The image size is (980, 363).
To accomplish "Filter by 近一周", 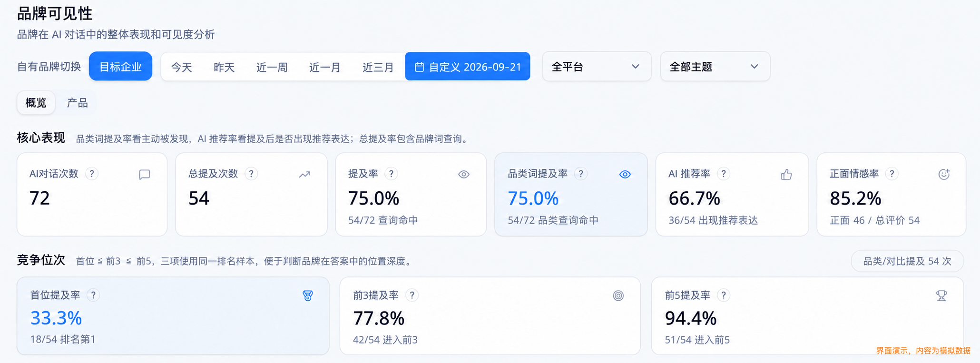I will point(272,67).
